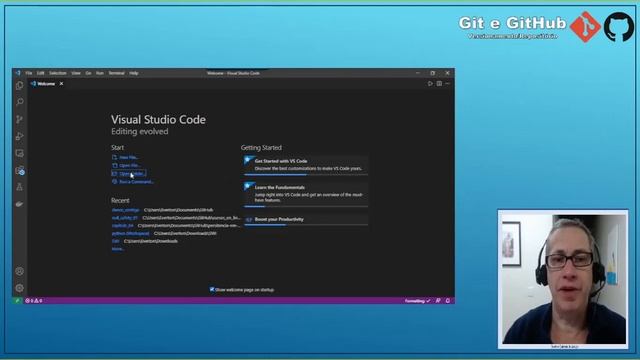The width and height of the screenshot is (640, 360).
Task: Open the Extensions view with badge
Action: coord(20,171)
